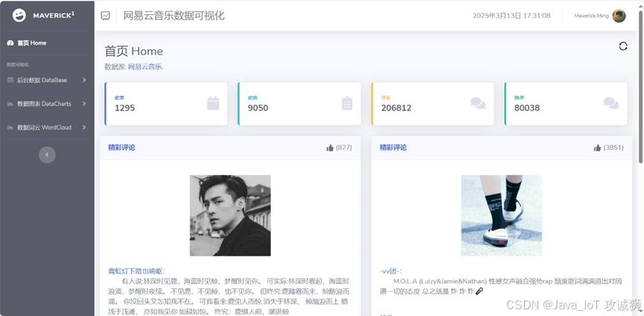The width and height of the screenshot is (644, 316).
Task: Open the black-and-white man portrait image
Action: (x=230, y=215)
